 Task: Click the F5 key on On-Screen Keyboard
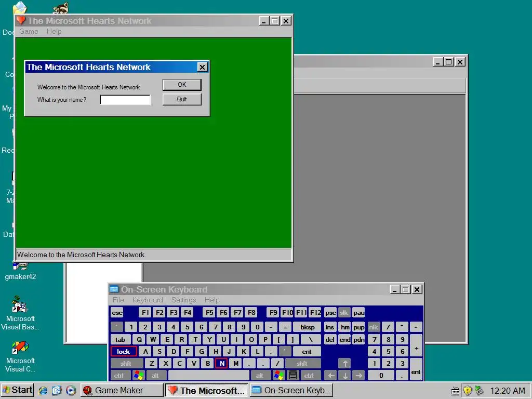click(210, 312)
